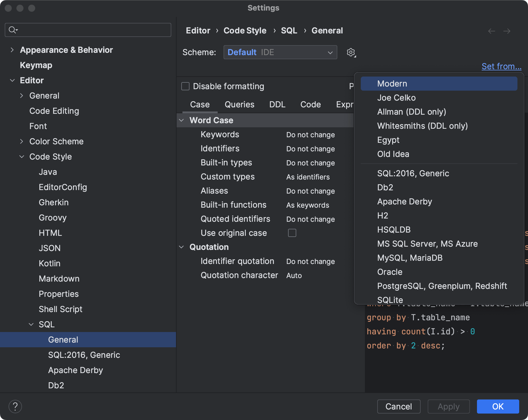Open the scheme settings gear menu
This screenshot has width=528, height=420.
click(351, 52)
